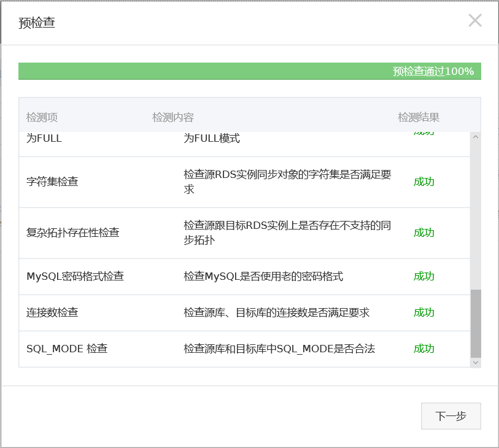This screenshot has height=448, width=499.
Task: Click the check list scrollbar thumb
Action: (475, 323)
